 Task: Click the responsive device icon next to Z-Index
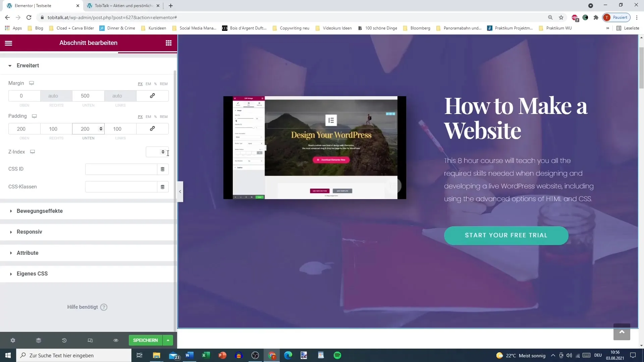click(x=32, y=152)
